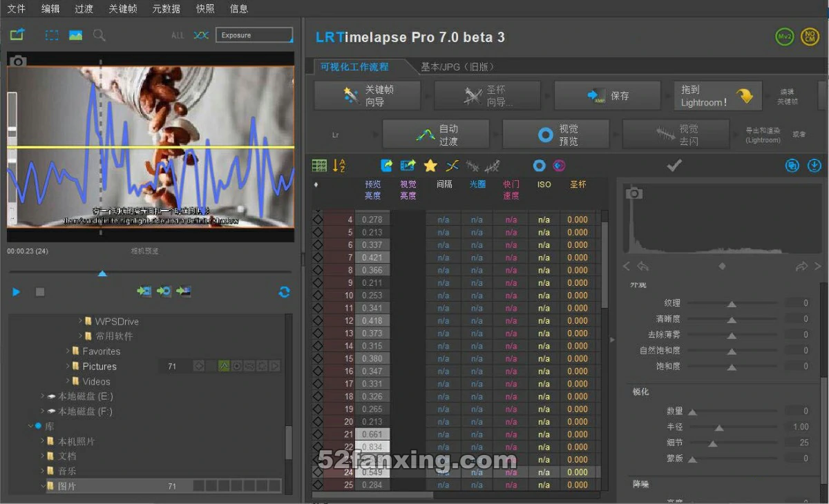
Task: Expand the 常用软件 folder
Action: click(x=80, y=336)
